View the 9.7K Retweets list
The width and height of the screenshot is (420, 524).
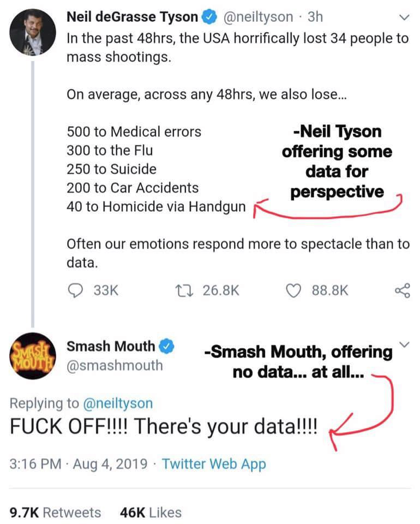coord(55,513)
